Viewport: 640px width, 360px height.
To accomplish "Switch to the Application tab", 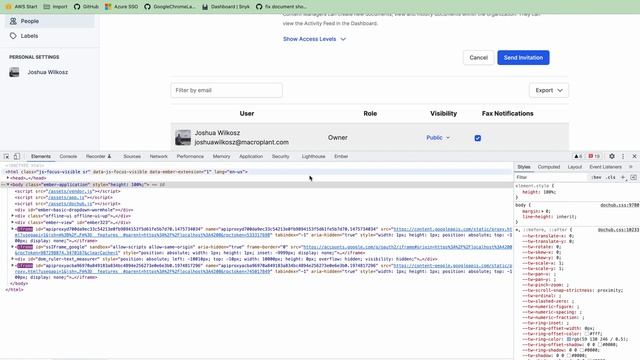I will 251,156.
